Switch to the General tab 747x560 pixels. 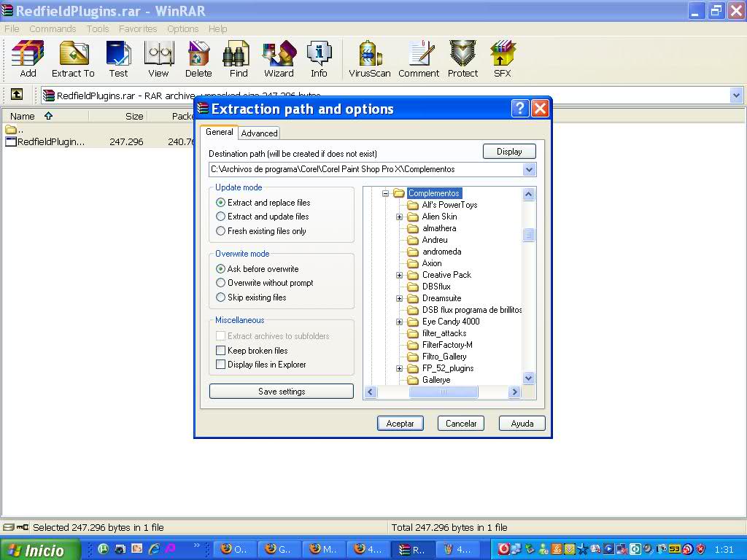pyautogui.click(x=219, y=132)
